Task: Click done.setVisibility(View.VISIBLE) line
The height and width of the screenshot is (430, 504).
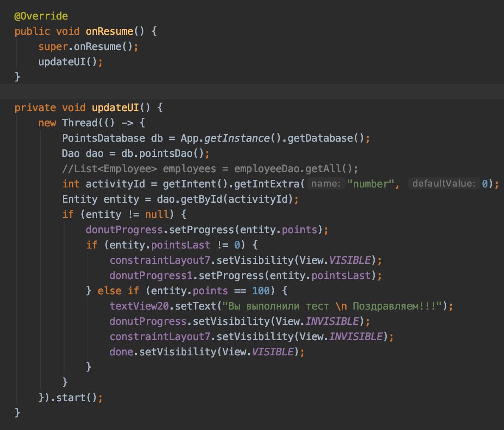Action: pos(207,352)
